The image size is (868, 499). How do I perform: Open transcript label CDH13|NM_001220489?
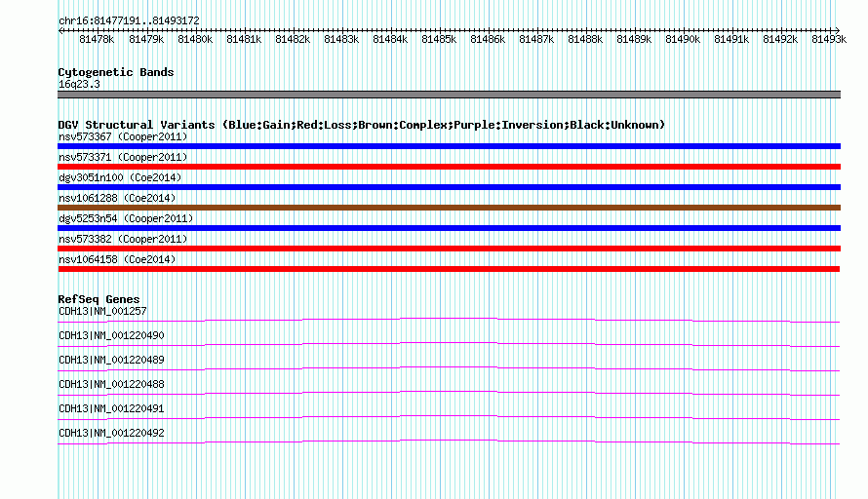(x=111, y=361)
